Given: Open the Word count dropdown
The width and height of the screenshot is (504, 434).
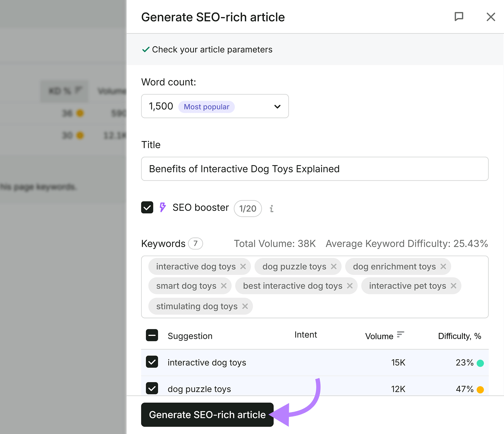Looking at the screenshot, I should (215, 106).
